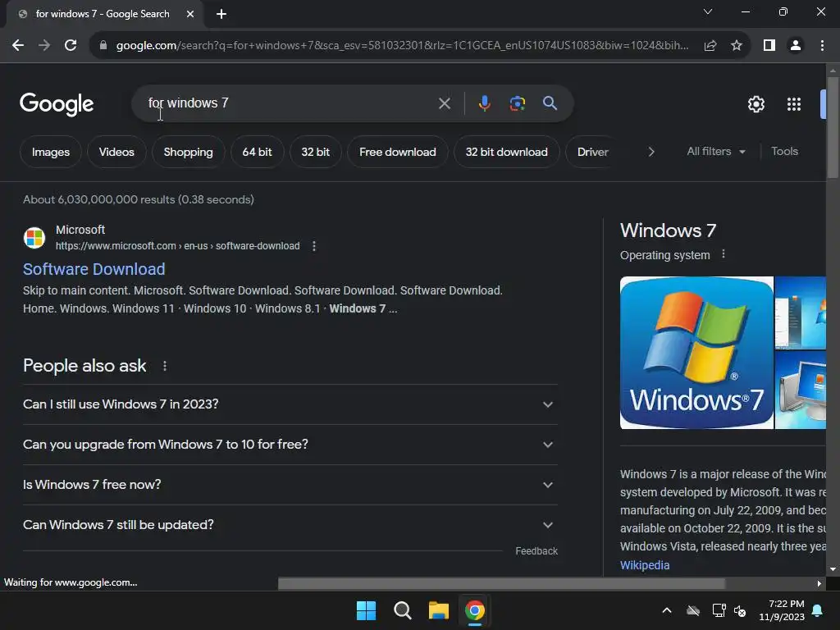Clear the search box text
This screenshot has width=840, height=630.
coord(444,103)
